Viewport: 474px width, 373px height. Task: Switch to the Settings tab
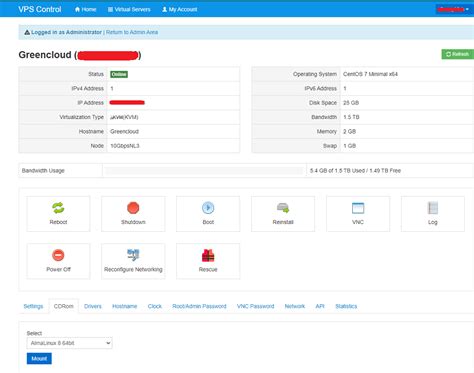pyautogui.click(x=33, y=306)
